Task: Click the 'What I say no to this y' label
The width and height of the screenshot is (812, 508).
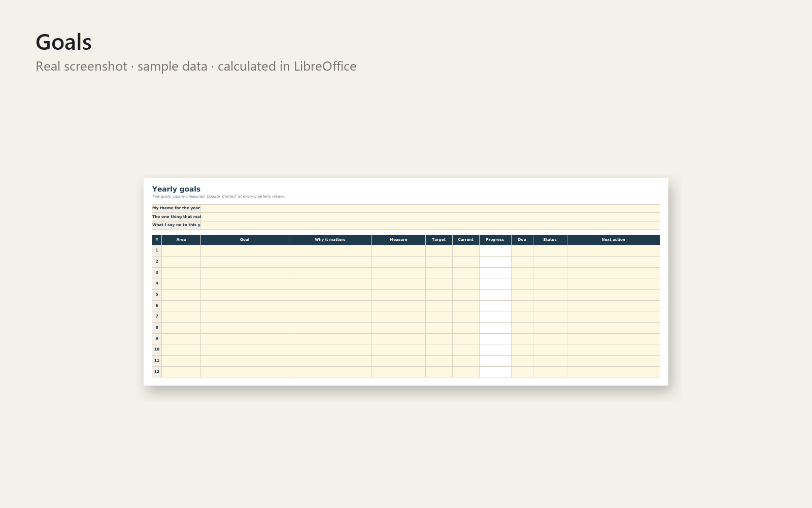Action: tap(176, 225)
